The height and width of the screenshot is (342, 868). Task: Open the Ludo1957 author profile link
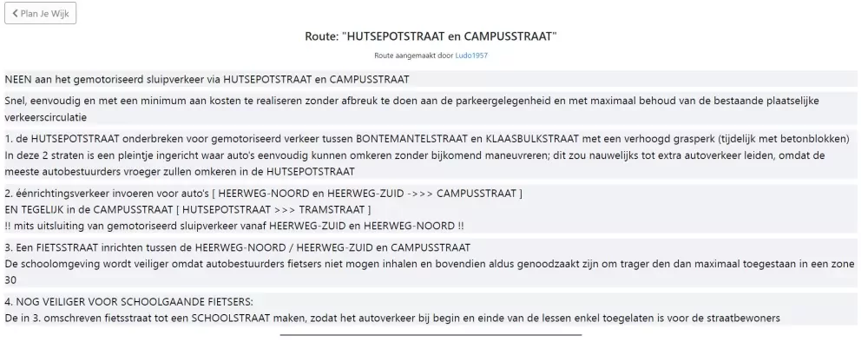click(x=471, y=56)
